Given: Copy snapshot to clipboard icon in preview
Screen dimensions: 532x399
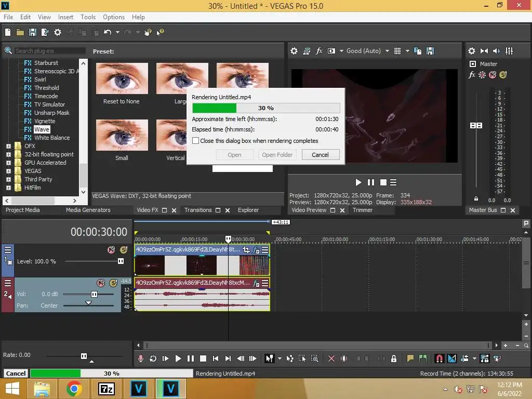Looking at the screenshot, I should (x=418, y=51).
